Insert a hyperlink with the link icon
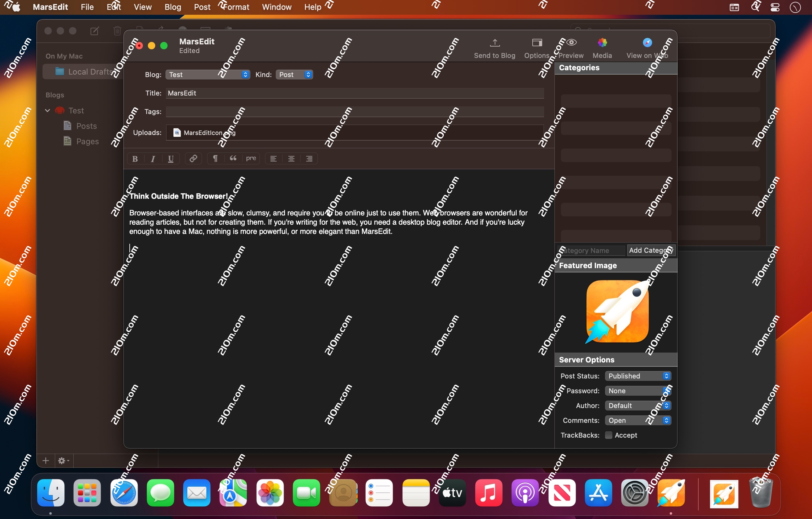Viewport: 812px width, 519px height. pyautogui.click(x=193, y=159)
